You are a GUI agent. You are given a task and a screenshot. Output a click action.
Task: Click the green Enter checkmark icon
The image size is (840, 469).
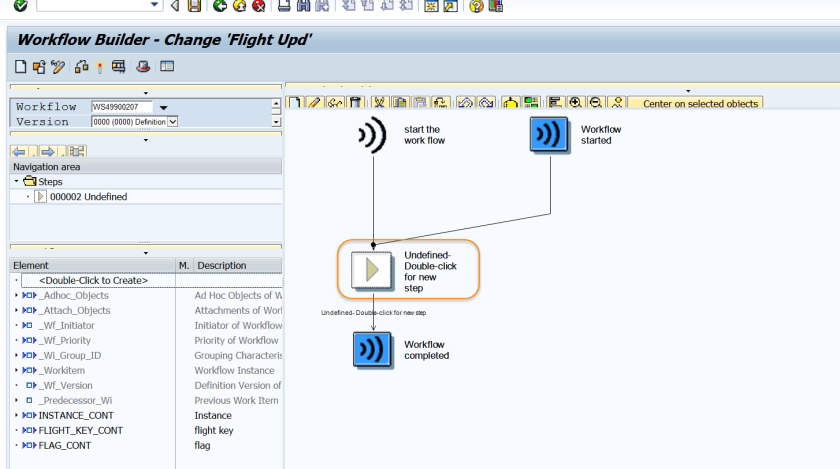click(x=20, y=6)
